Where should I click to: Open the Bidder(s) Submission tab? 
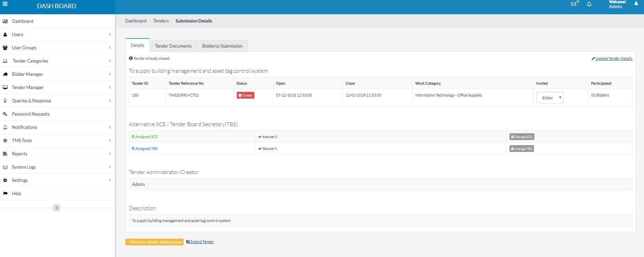point(222,46)
